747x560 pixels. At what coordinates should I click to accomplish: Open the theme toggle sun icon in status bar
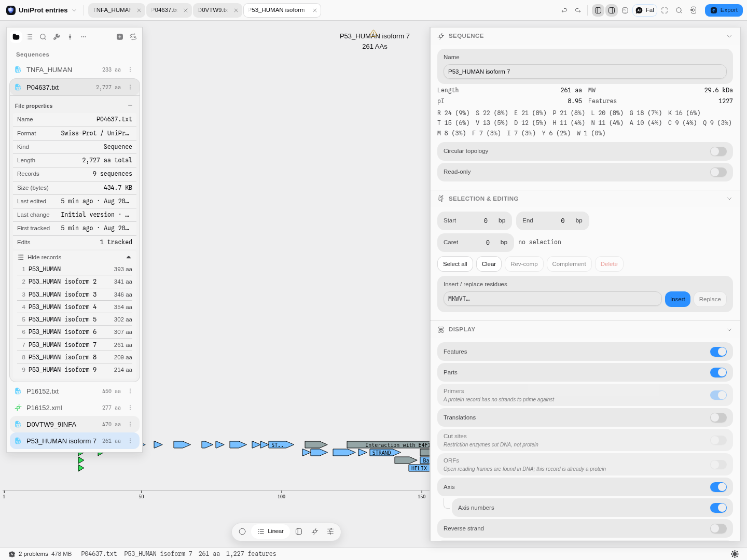(735, 554)
